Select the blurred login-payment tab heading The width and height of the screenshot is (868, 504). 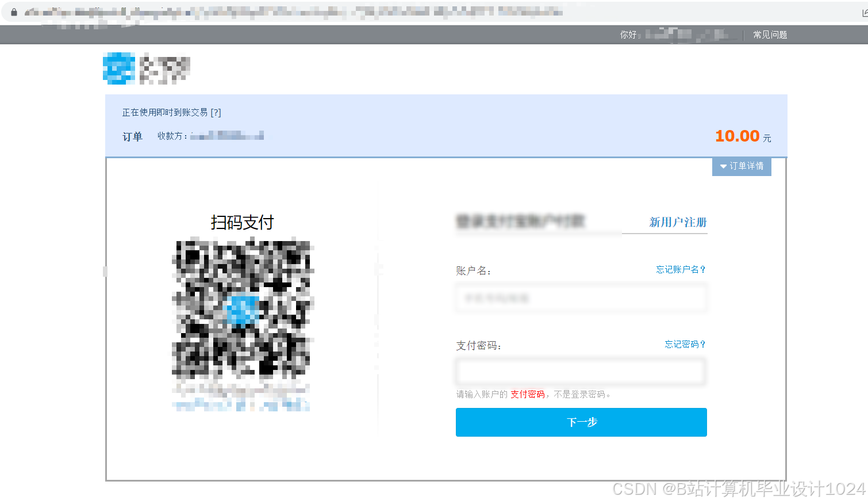[520, 221]
